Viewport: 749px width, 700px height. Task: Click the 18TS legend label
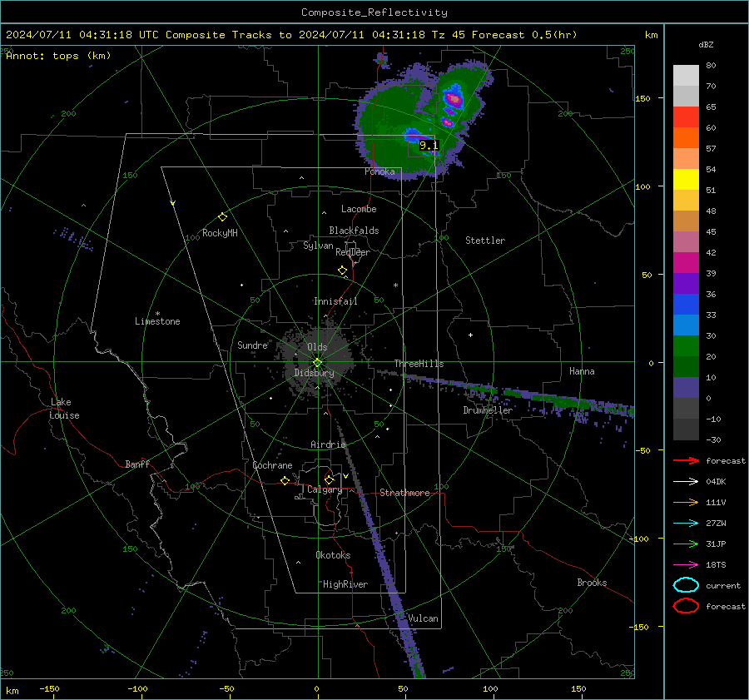pos(716,565)
